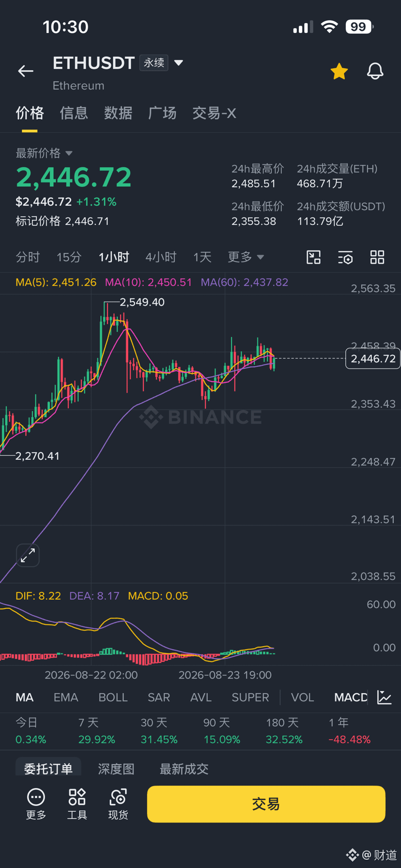The width and height of the screenshot is (401, 868).
Task: Open price alert bell icon
Action: tap(375, 71)
